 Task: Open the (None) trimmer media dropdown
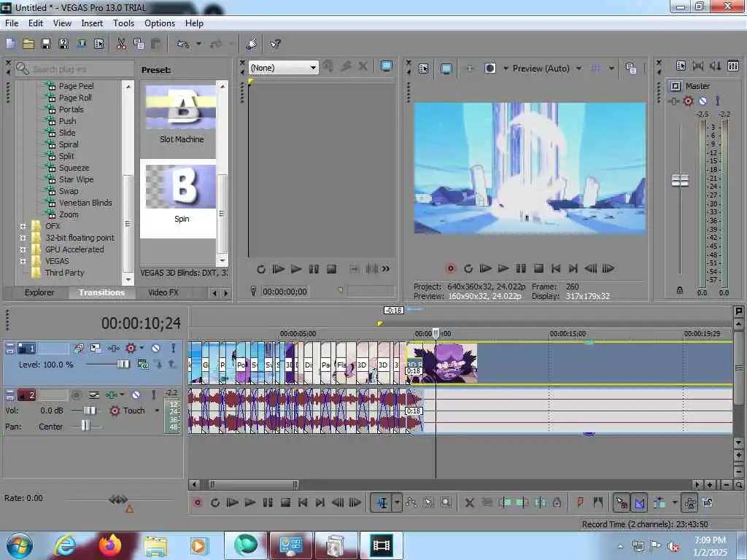click(284, 68)
